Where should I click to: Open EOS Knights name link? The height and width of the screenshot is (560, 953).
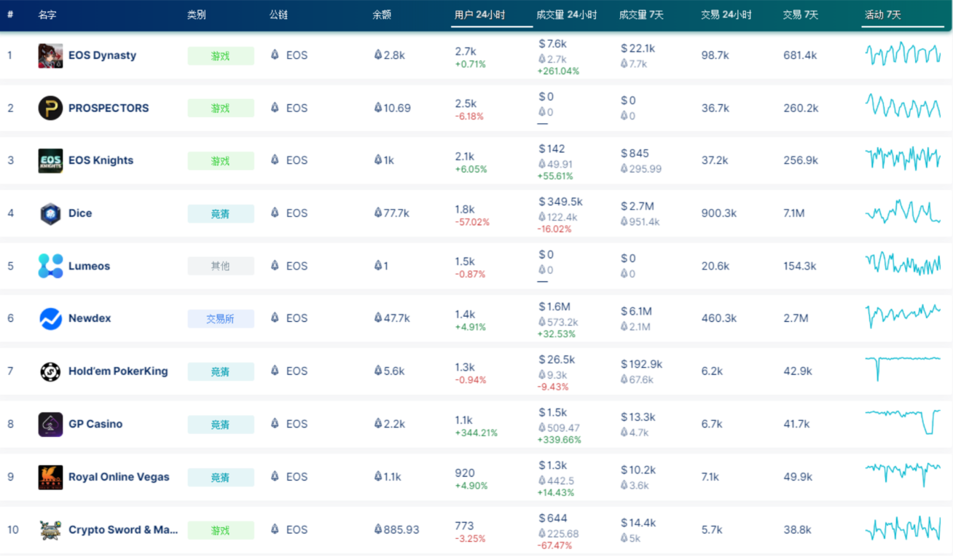[x=101, y=160]
